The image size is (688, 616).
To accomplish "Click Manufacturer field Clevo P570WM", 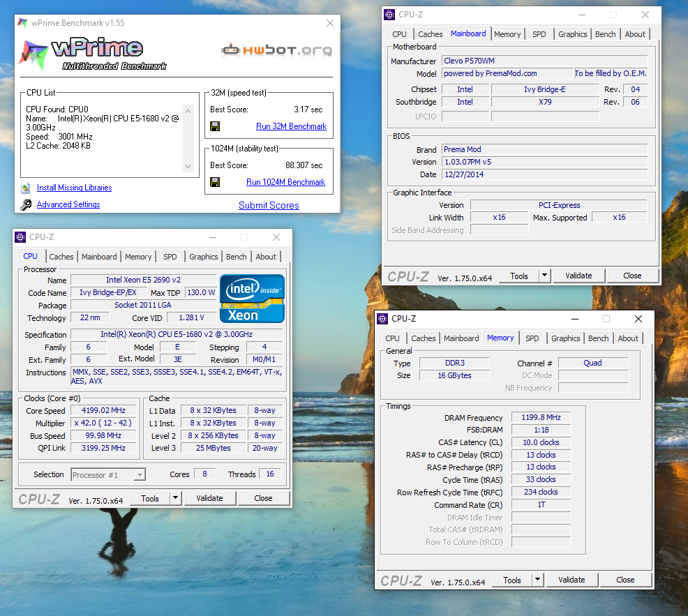I will coord(544,61).
